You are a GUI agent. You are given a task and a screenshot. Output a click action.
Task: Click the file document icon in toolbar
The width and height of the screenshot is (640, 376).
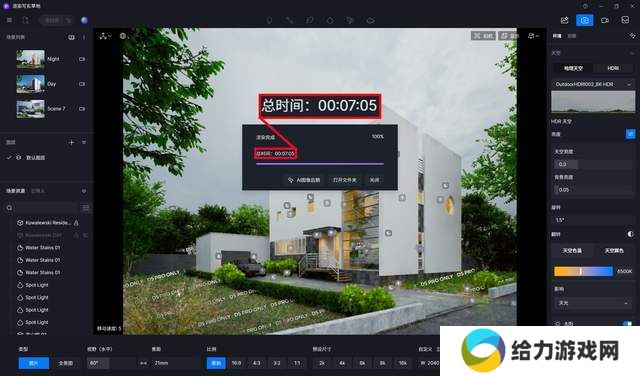tap(26, 20)
